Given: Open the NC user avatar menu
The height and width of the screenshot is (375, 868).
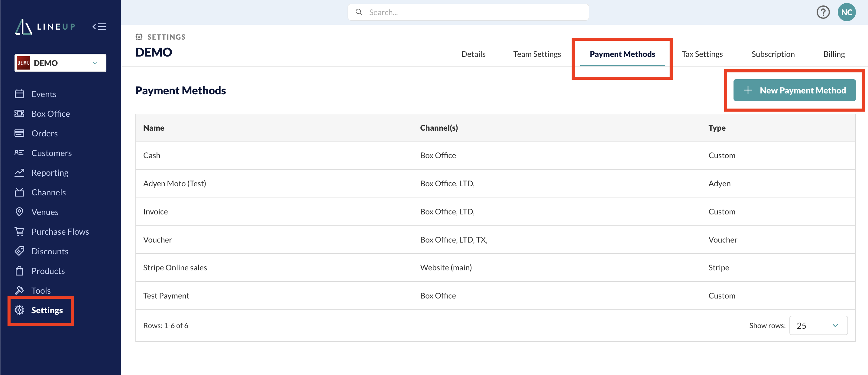Looking at the screenshot, I should [847, 12].
